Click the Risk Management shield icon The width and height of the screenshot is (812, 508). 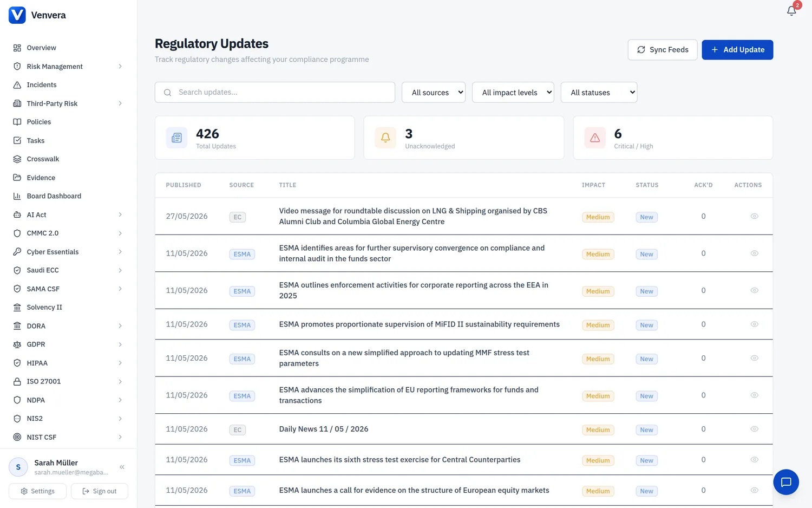tap(17, 67)
